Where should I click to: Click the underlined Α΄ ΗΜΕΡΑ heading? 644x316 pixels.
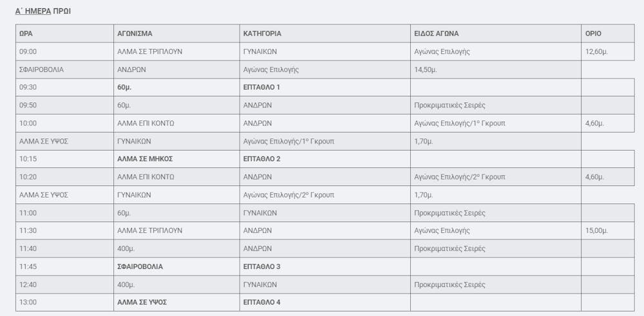(x=33, y=11)
